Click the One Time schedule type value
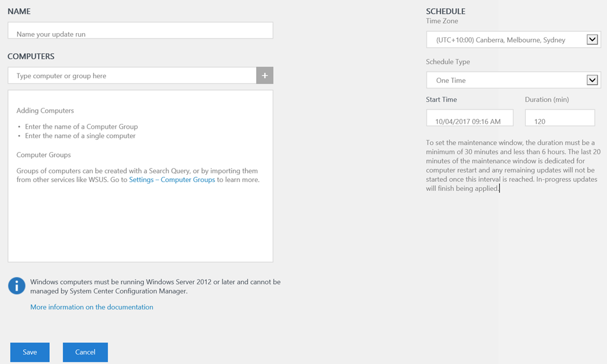 pyautogui.click(x=451, y=80)
